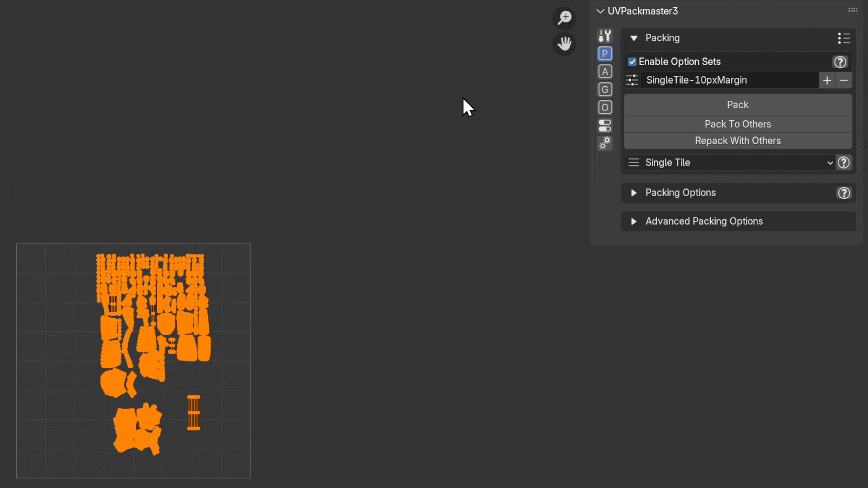This screenshot has height=488, width=868.
Task: Open the G tab in UVPackmaster sidebar
Action: [x=605, y=89]
